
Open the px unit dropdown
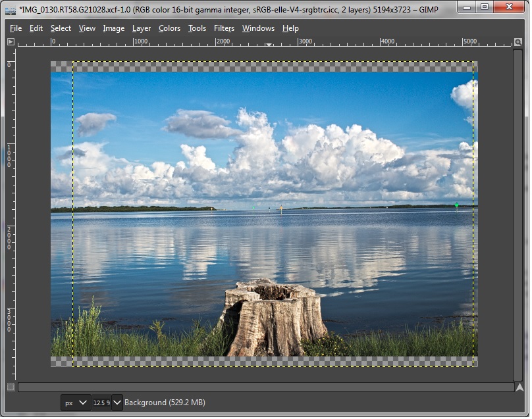coord(76,403)
